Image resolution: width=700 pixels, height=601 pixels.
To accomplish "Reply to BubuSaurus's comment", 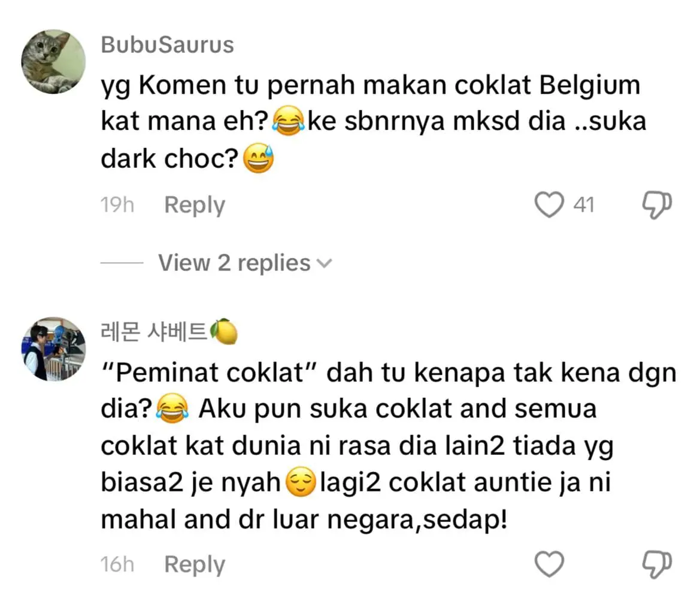I will point(195,205).
